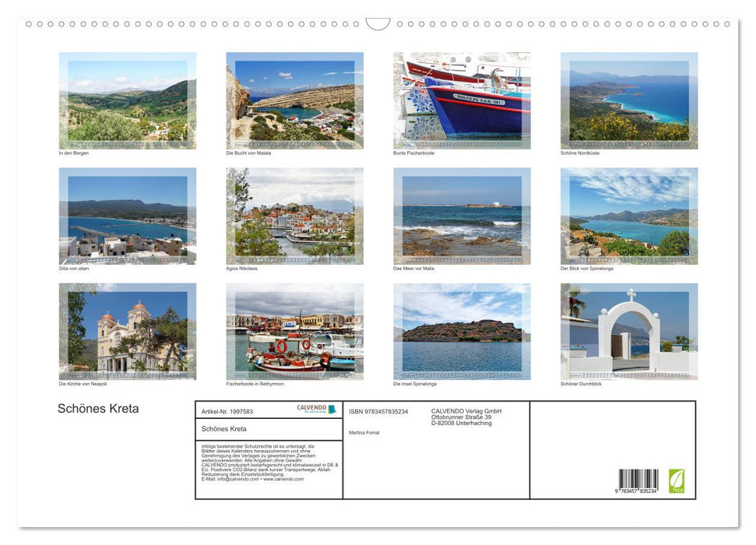Click the author name Martina Fornal
756x545 pixels.
point(364,432)
